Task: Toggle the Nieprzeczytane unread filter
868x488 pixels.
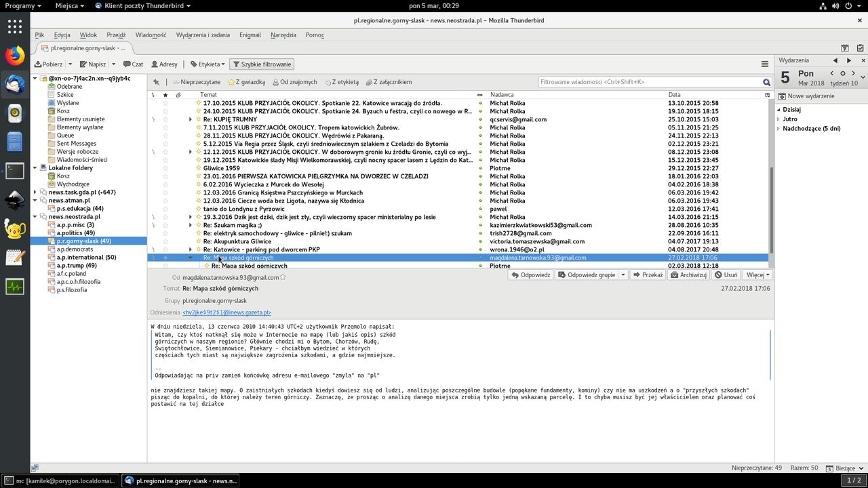Action: (196, 82)
